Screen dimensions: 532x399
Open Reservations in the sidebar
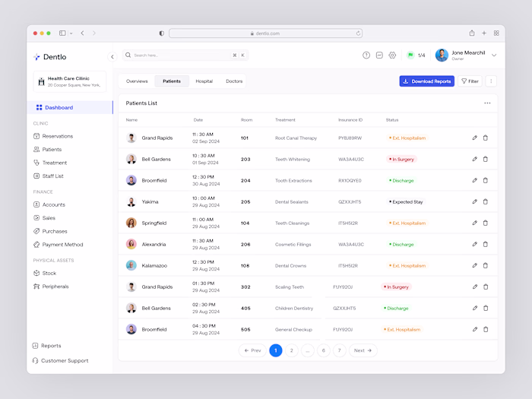click(53, 136)
